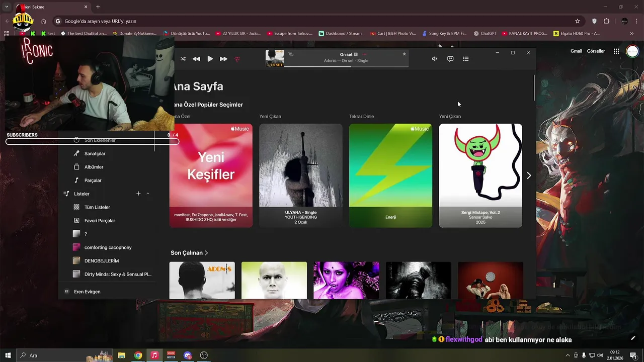Image resolution: width=644 pixels, height=362 pixels.
Task: Play the current song On set
Action: 210,59
